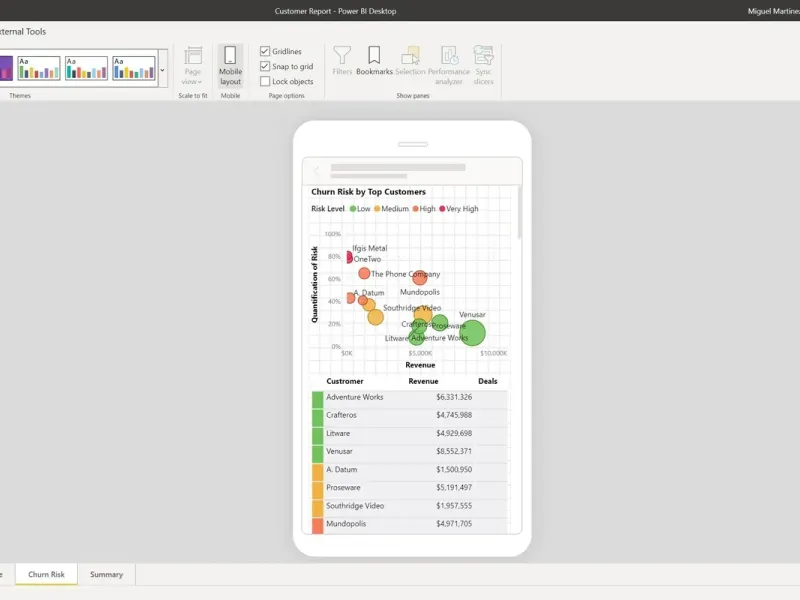
Task: Click the Quantification of Risk axis label
Action: tap(314, 284)
